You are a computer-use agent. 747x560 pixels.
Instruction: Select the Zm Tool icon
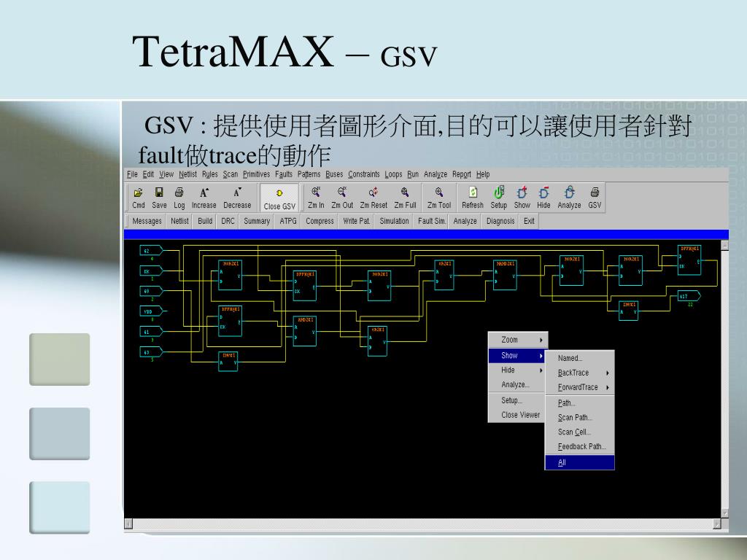pyautogui.click(x=438, y=198)
